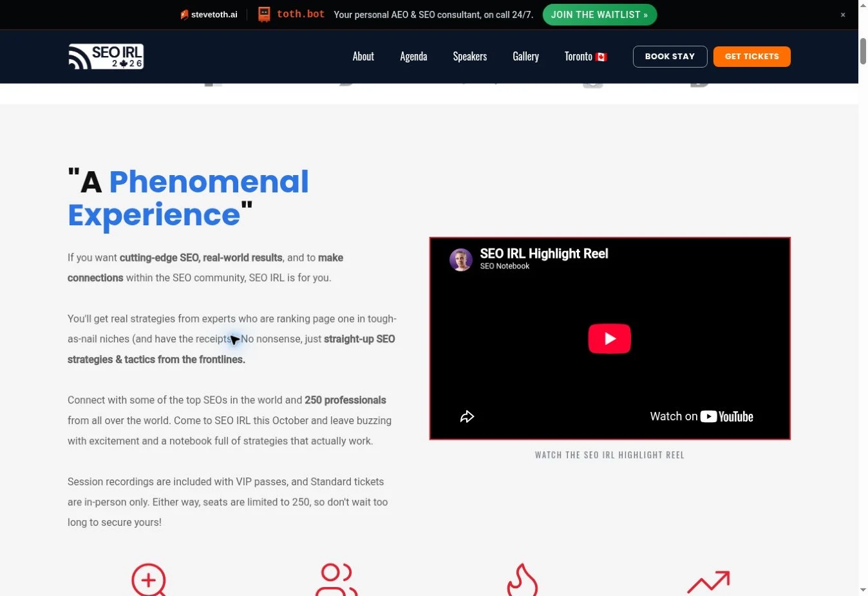The height and width of the screenshot is (596, 868).
Task: Click the "A Phenomenal Experience" heading
Action: click(188, 198)
